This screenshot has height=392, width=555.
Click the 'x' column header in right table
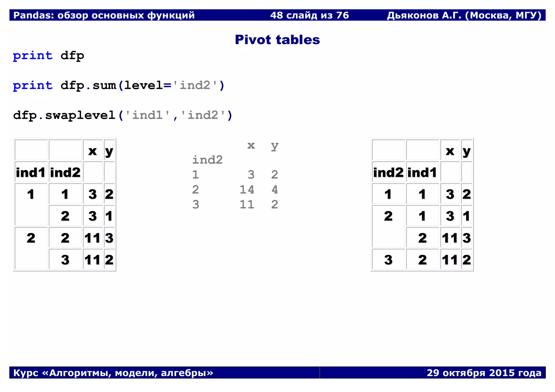tap(450, 151)
